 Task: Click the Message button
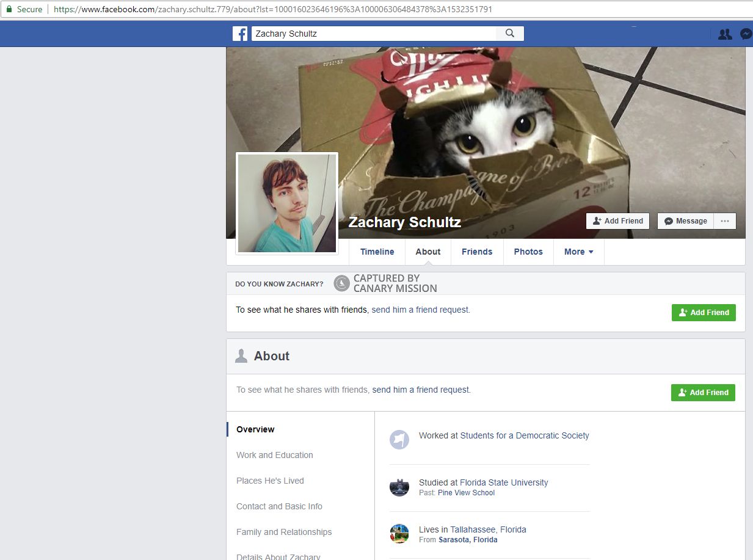[685, 221]
